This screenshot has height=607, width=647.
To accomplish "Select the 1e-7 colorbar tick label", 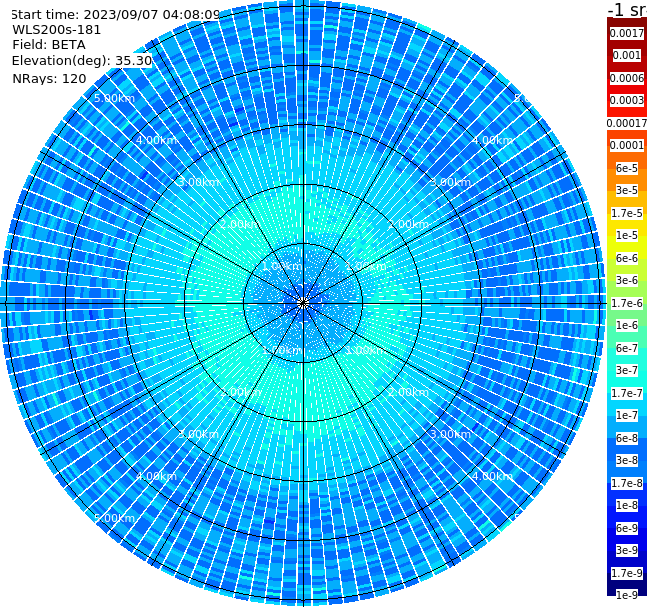I will click(x=627, y=415).
